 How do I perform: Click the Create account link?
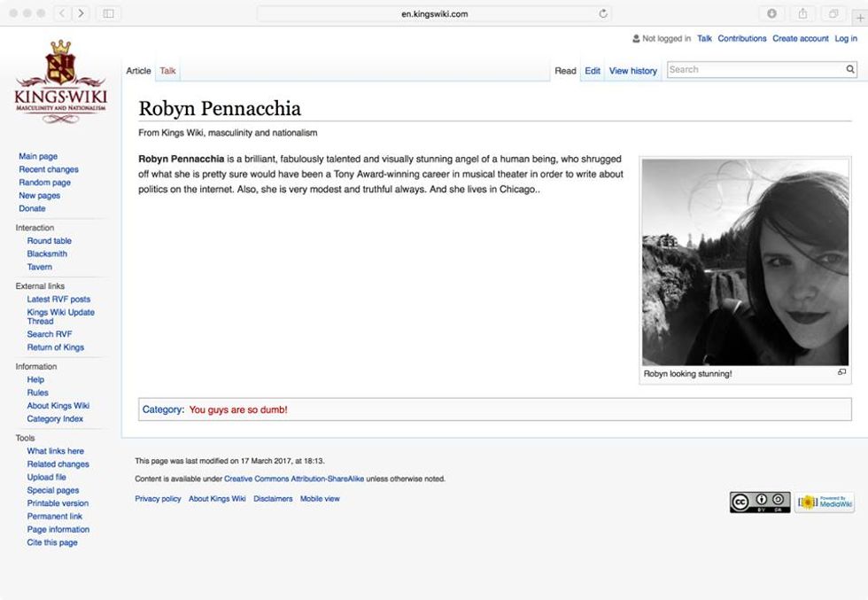[800, 39]
